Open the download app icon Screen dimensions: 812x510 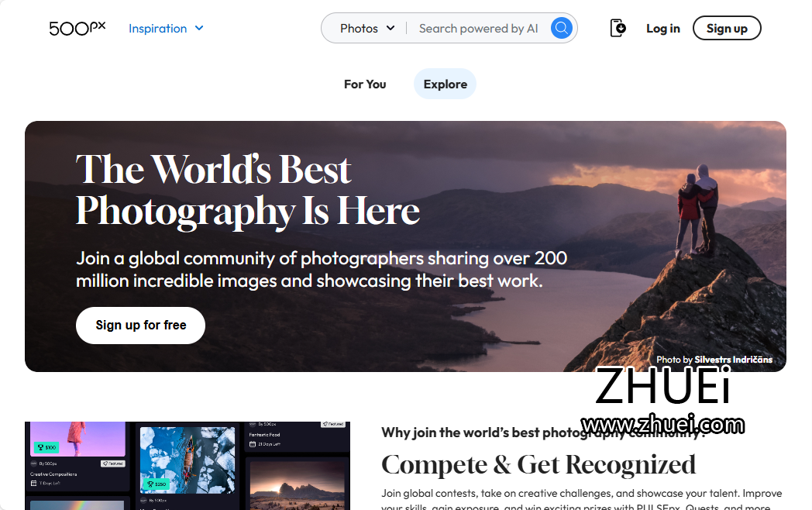(x=618, y=28)
